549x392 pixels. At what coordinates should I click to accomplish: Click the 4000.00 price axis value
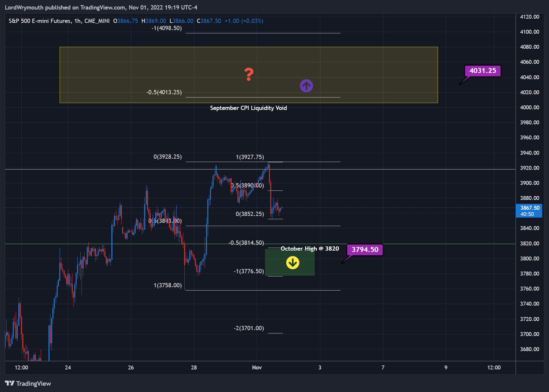[x=530, y=107]
